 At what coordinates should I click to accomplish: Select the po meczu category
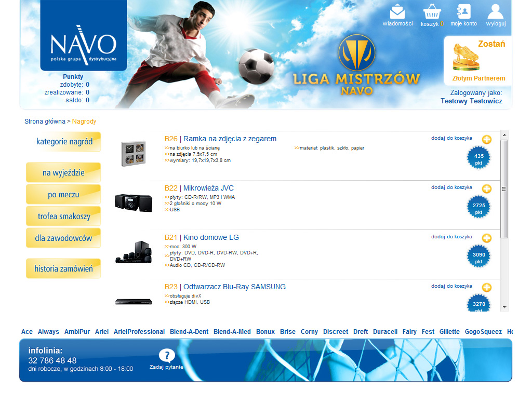(x=63, y=194)
